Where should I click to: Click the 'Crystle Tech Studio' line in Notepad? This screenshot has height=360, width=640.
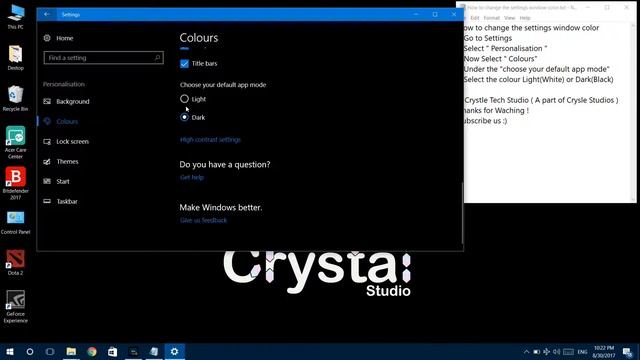point(541,100)
